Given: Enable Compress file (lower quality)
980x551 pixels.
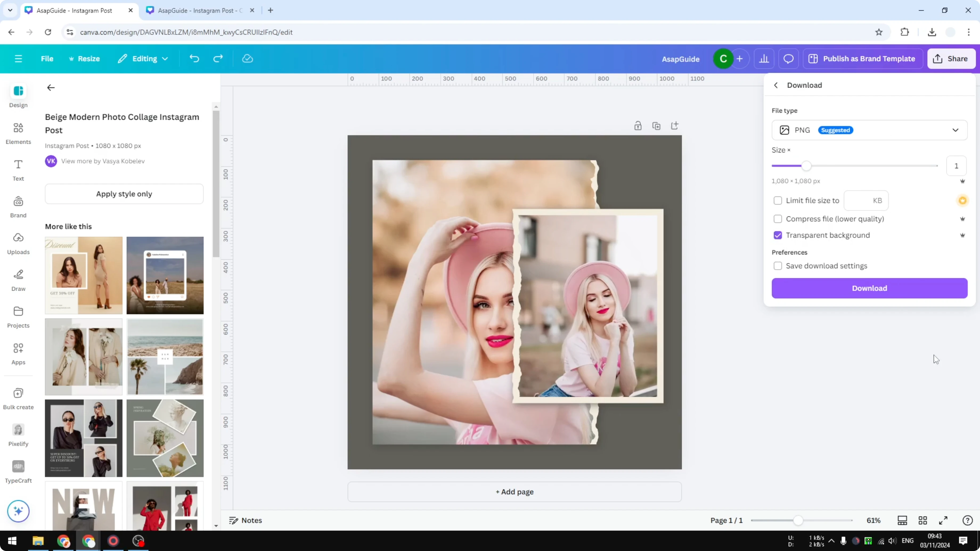Looking at the screenshot, I should point(778,219).
